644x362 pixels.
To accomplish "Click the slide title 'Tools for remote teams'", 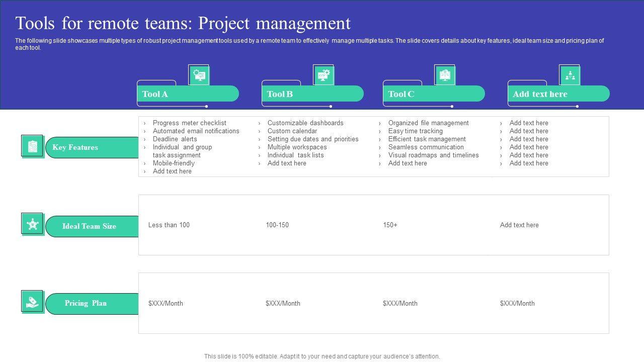I will pos(183,24).
